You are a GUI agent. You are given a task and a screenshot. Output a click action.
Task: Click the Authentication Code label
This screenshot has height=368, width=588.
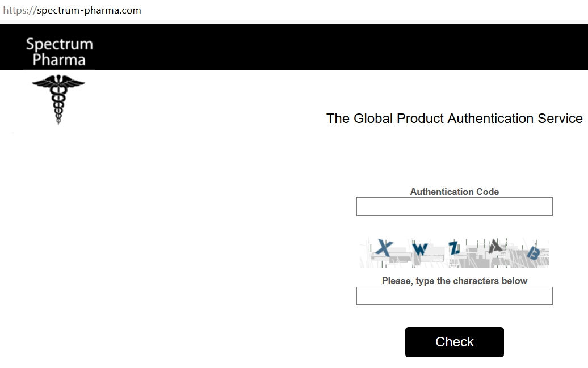(454, 192)
